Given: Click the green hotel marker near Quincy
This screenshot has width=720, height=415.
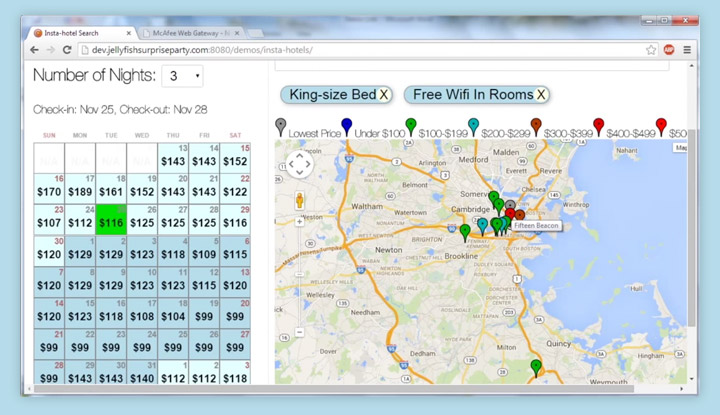Looking at the screenshot, I should tap(536, 367).
